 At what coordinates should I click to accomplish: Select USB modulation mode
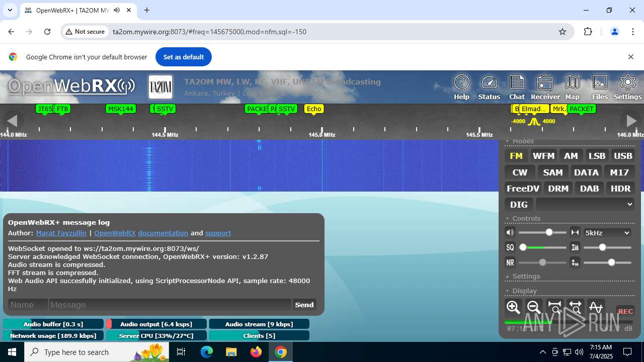[623, 156]
